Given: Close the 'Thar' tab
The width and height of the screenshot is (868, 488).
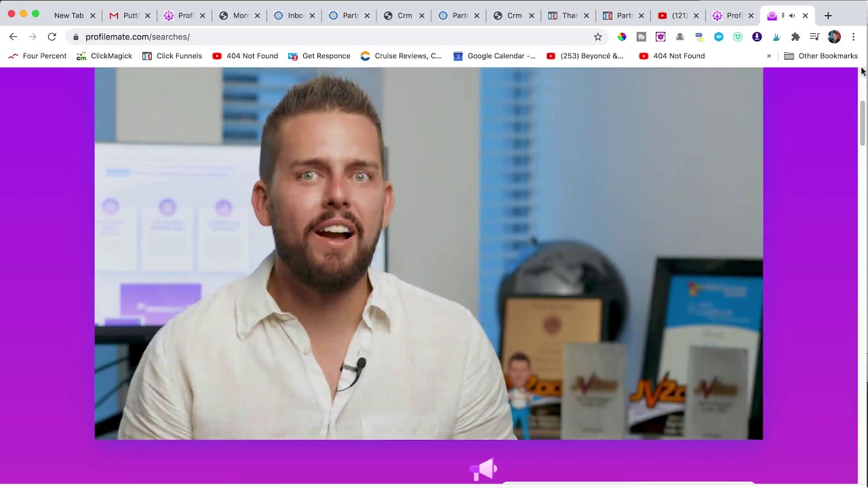Looking at the screenshot, I should [x=586, y=16].
